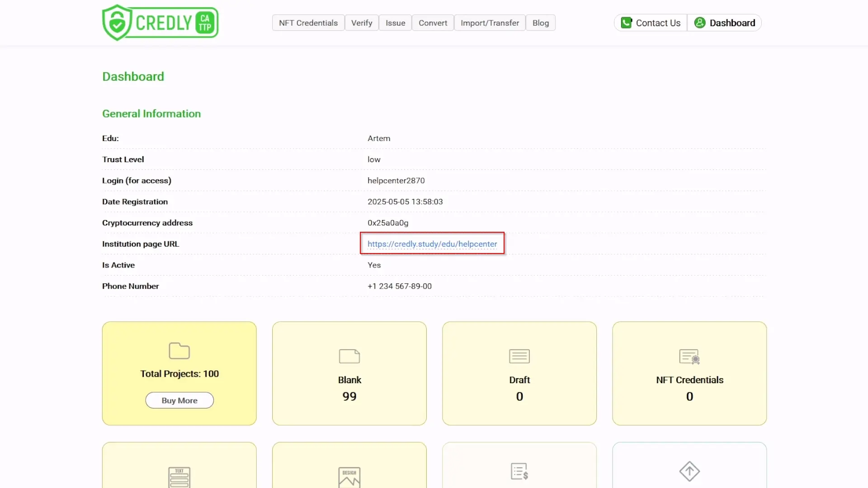Click the Edu: label
This screenshot has height=488, width=868.
[x=110, y=138]
